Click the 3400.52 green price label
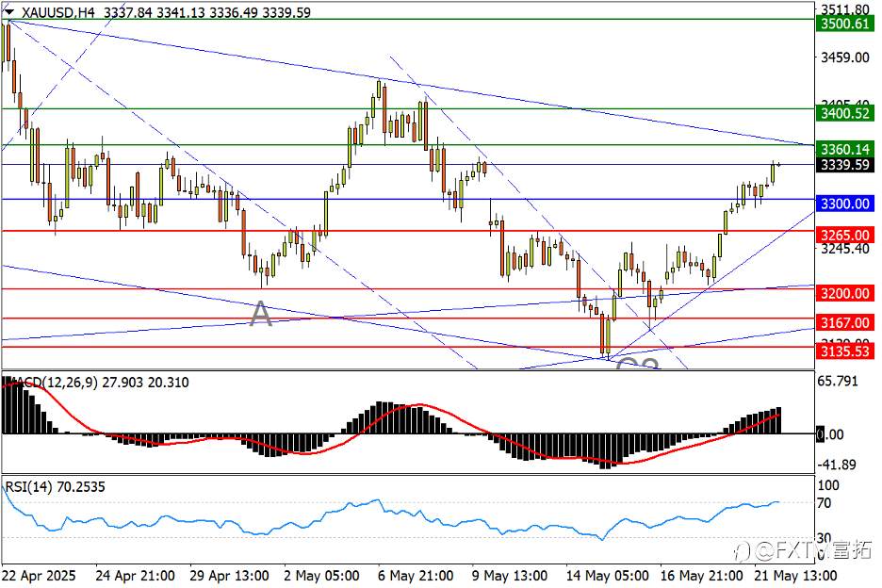Image resolution: width=882 pixels, height=588 pixels. (x=845, y=113)
